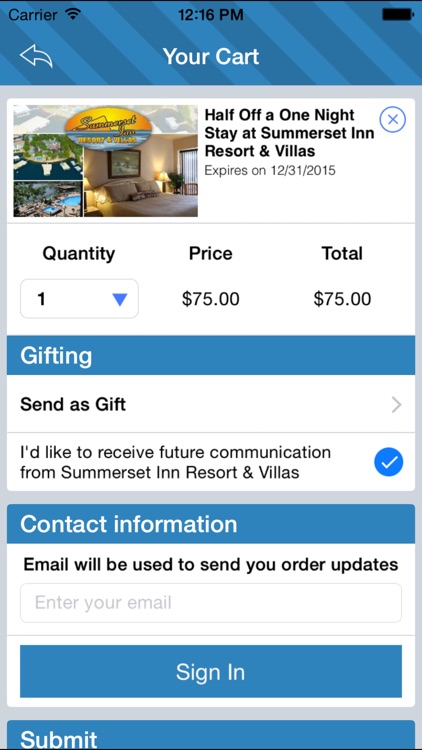Remove the Summerset Inn deal from cart

pos(392,119)
